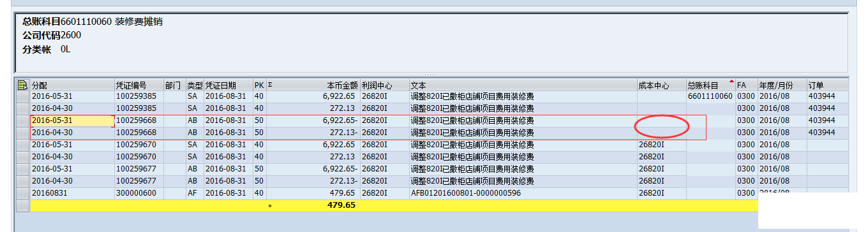This screenshot has height=232, width=868.
Task: Click the highlighted 2016-05-31 cell of 100259668
Action: [72, 120]
